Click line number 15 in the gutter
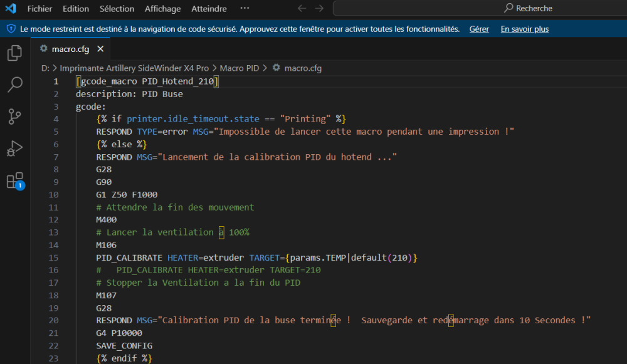This screenshot has width=627, height=364. point(56,257)
